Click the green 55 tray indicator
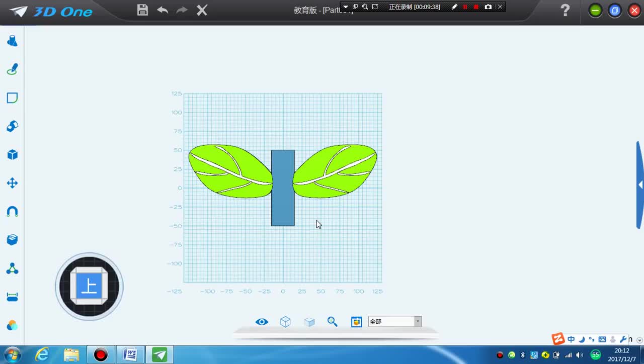The image size is (644, 364). 596,355
